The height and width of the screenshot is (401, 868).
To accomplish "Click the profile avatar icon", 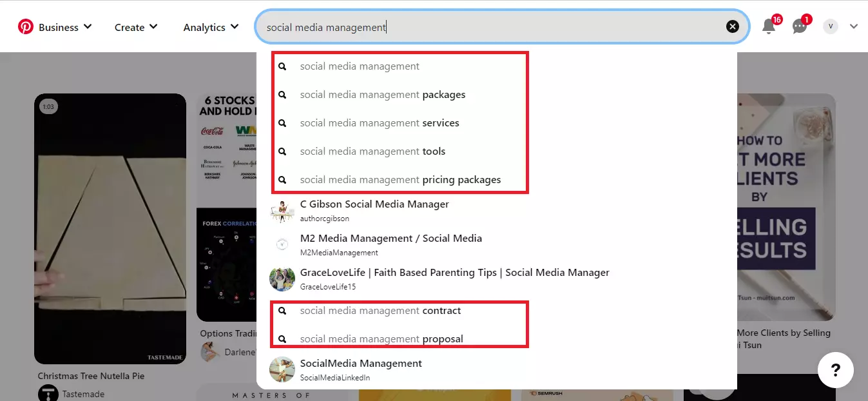I will [831, 26].
